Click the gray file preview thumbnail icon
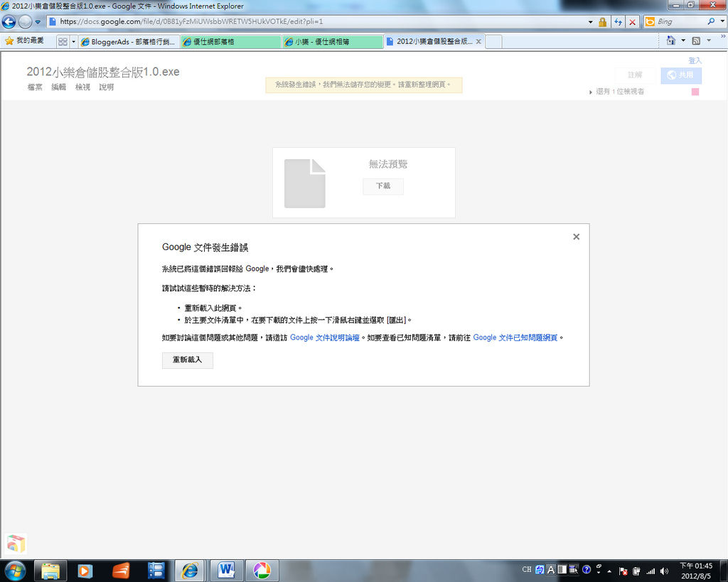The width and height of the screenshot is (728, 582). click(x=304, y=183)
